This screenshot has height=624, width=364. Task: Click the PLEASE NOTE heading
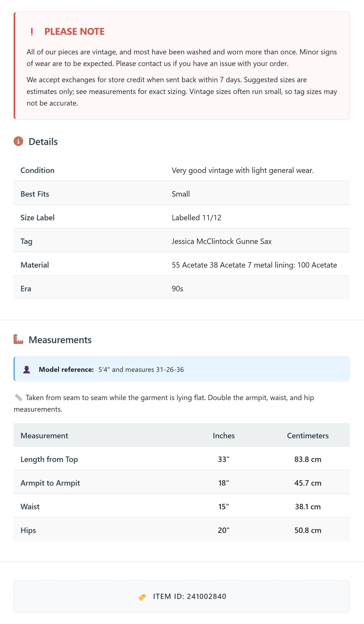(x=75, y=31)
